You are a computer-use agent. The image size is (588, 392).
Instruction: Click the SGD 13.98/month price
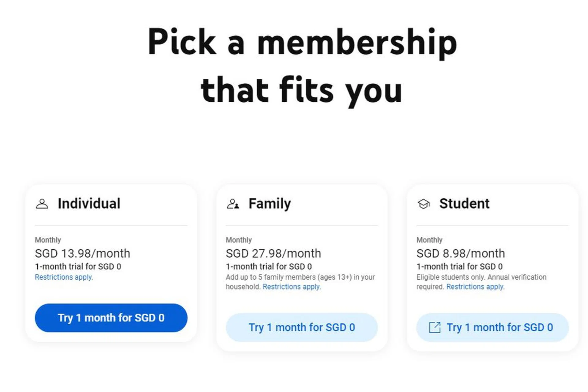pyautogui.click(x=82, y=254)
